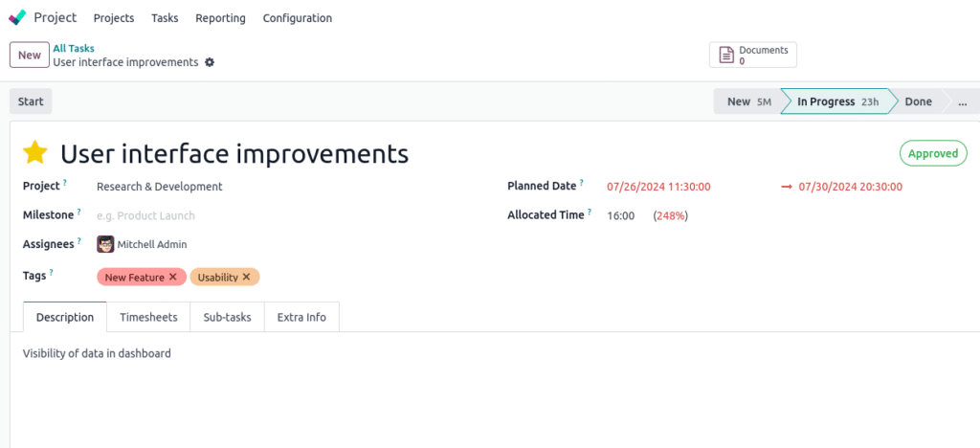Image resolution: width=980 pixels, height=448 pixels.
Task: Open the Extra Info tab
Action: coord(301,317)
